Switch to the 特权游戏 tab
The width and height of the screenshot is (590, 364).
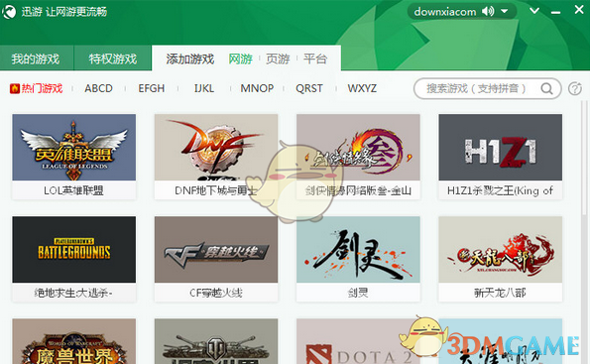(112, 59)
